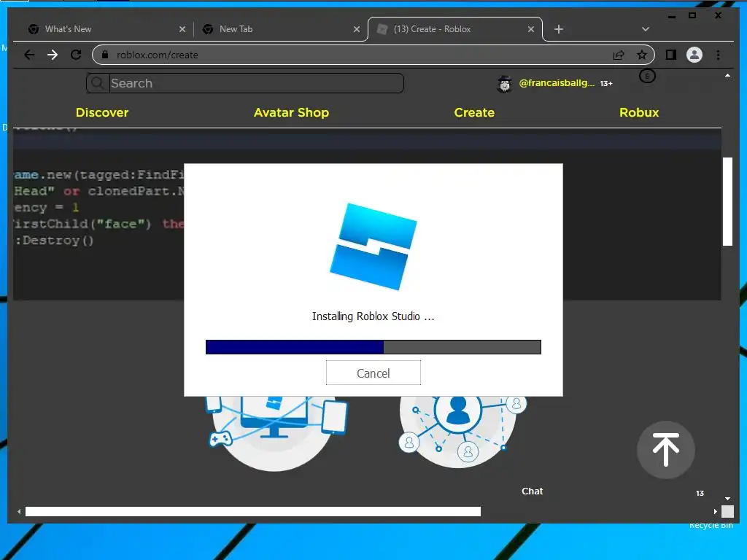Open the Discover page
Image resolution: width=747 pixels, height=560 pixels.
coord(102,112)
